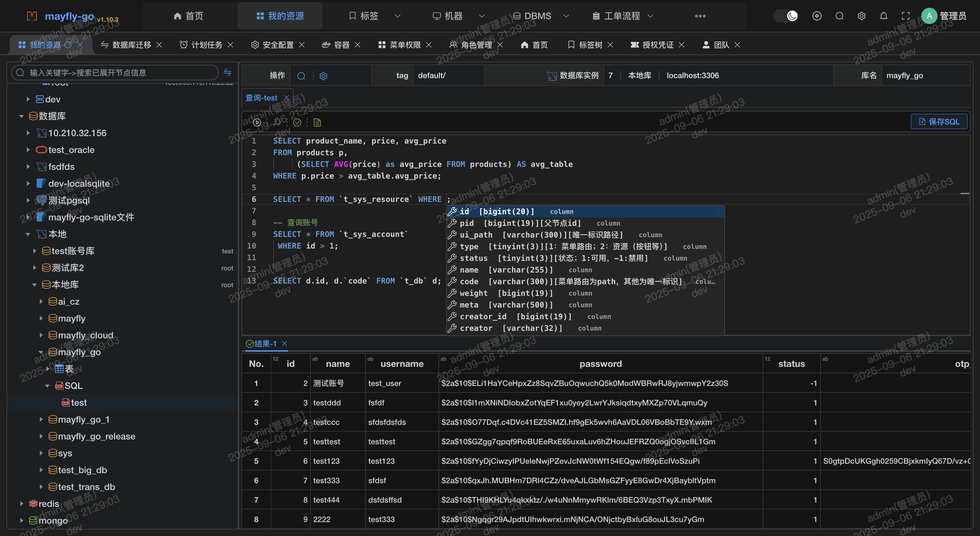980x536 pixels.
Task: Expand the redis tree node
Action: (x=22, y=504)
